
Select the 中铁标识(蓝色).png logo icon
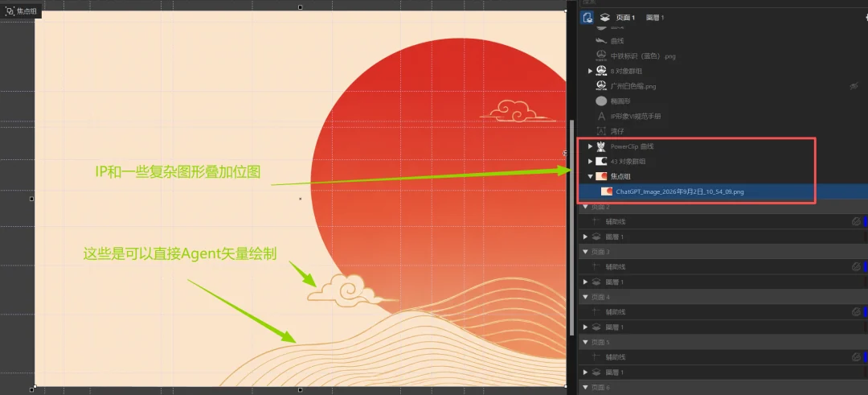601,56
